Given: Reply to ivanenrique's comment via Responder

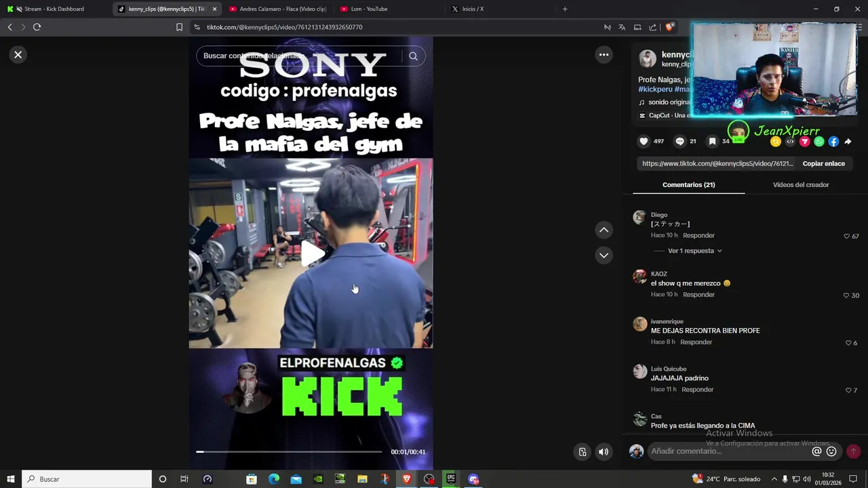Looking at the screenshot, I should tap(696, 342).
